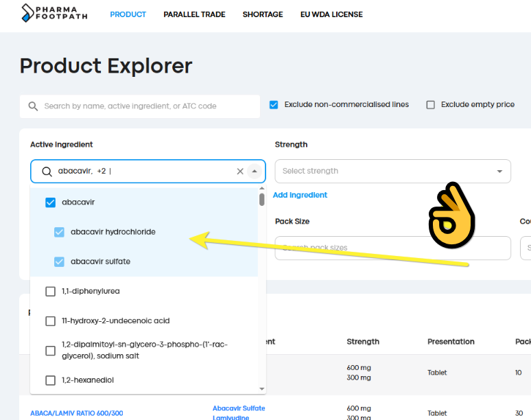Click the Pharma Footpath logo

(x=54, y=13)
